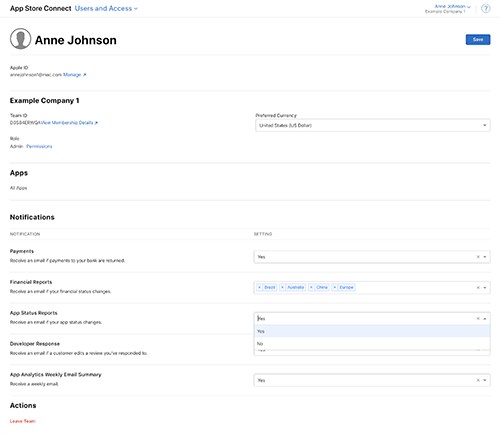Remove the Australia tag from Financial Reports

(x=282, y=287)
